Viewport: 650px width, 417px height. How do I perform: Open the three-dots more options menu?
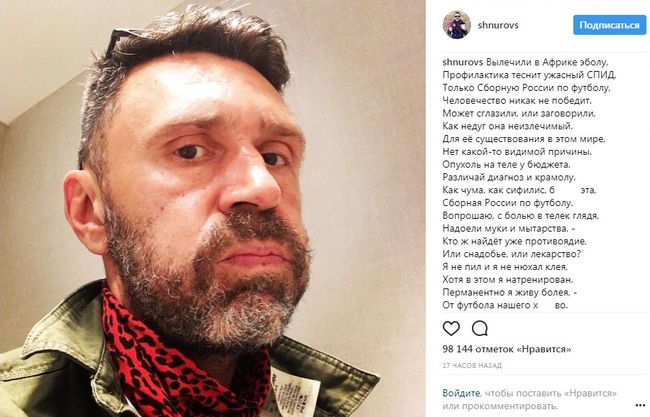click(x=640, y=405)
